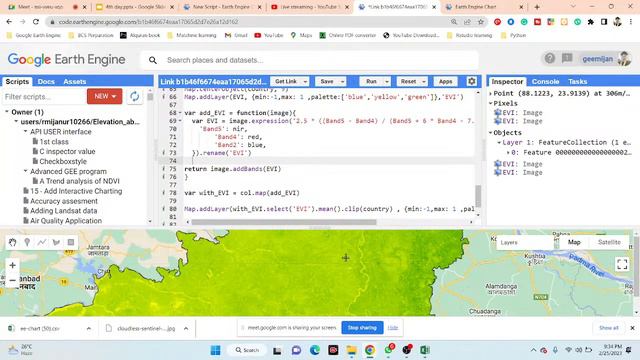
Task: Collapse Layer 1: FeatureCollection node
Action: pyautogui.click(x=499, y=142)
